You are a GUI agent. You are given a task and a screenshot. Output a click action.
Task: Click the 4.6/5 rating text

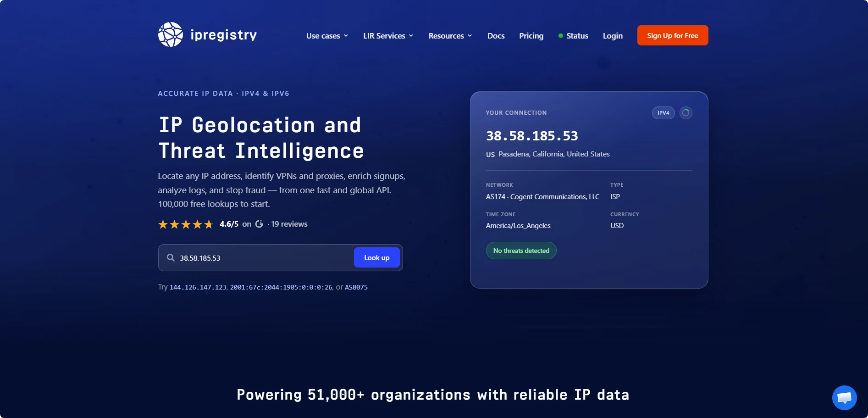tap(229, 224)
